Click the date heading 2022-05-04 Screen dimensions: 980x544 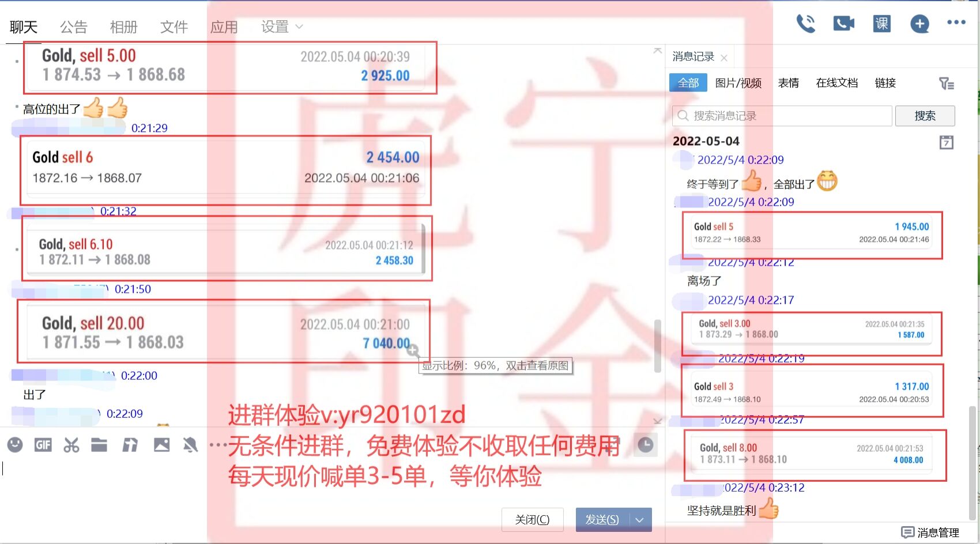pyautogui.click(x=706, y=141)
